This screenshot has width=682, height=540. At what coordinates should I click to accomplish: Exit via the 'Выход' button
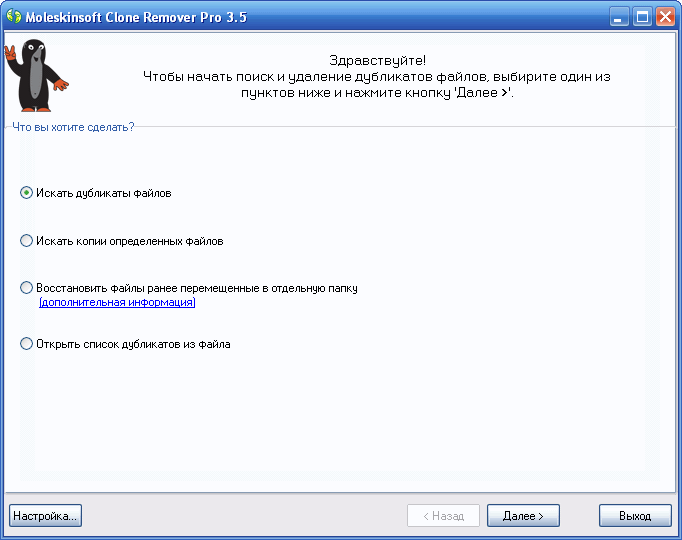635,516
